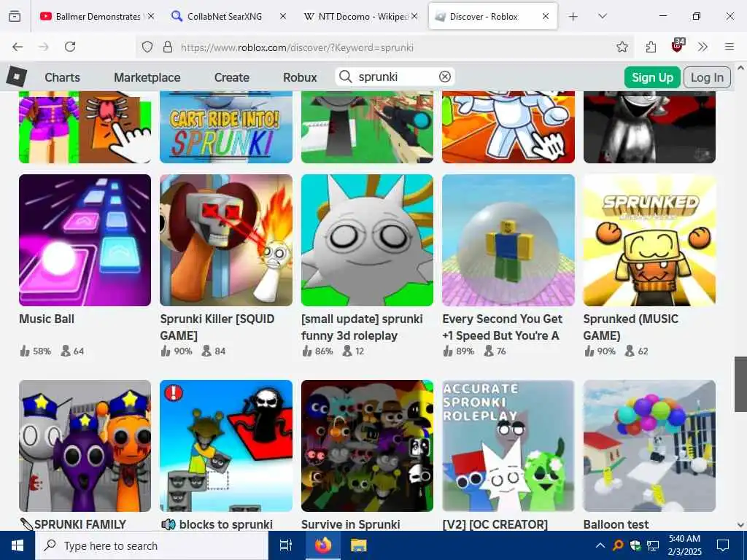Open Marketplace in Roblox navigation
The image size is (747, 560).
[x=147, y=77]
